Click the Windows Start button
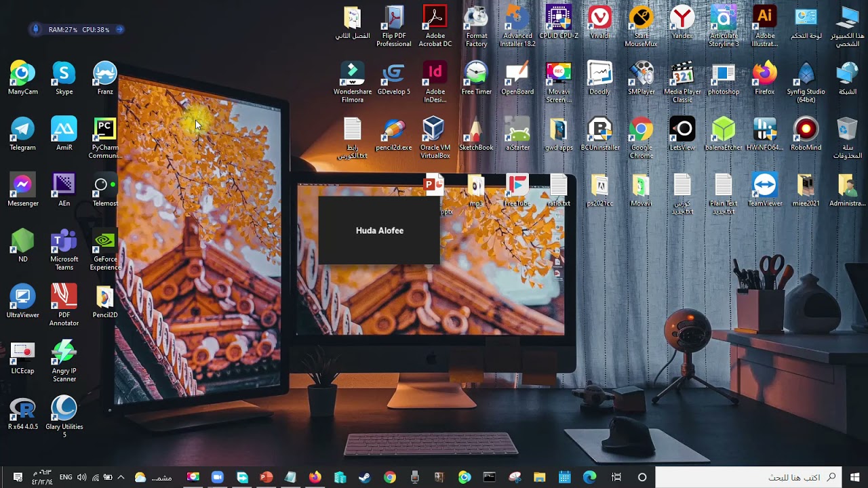Image resolution: width=868 pixels, height=488 pixels. [854, 477]
